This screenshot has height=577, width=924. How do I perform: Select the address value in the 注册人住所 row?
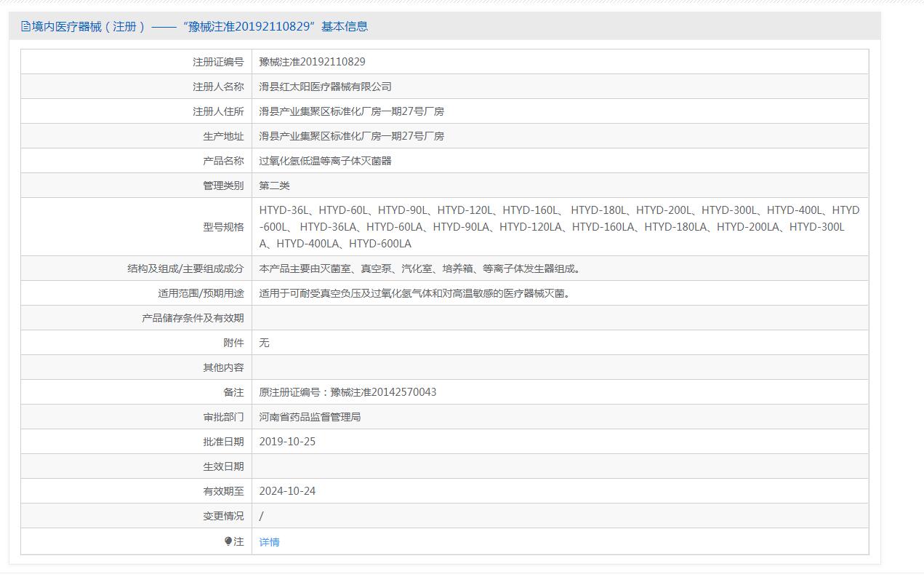352,111
